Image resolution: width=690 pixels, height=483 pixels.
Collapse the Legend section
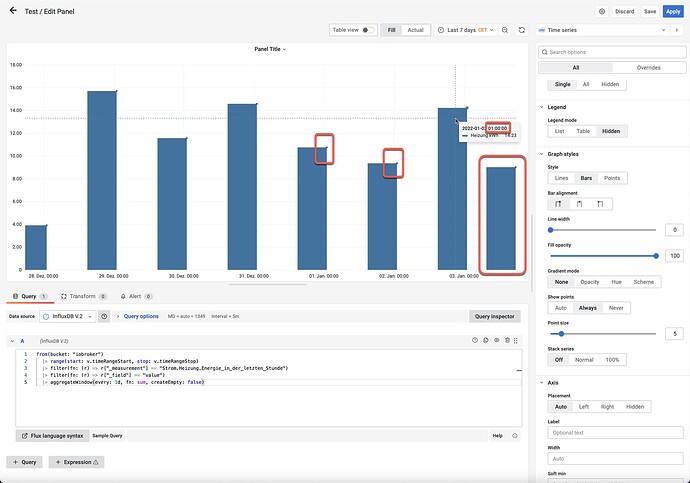541,107
